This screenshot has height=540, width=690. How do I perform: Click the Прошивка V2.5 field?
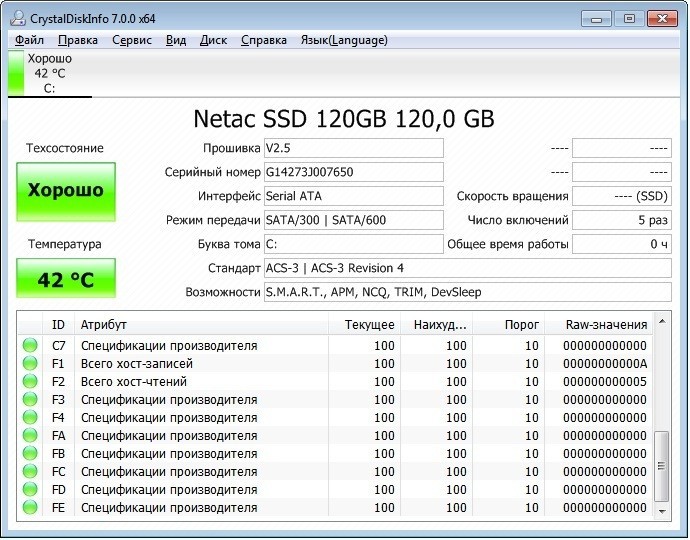pyautogui.click(x=353, y=148)
